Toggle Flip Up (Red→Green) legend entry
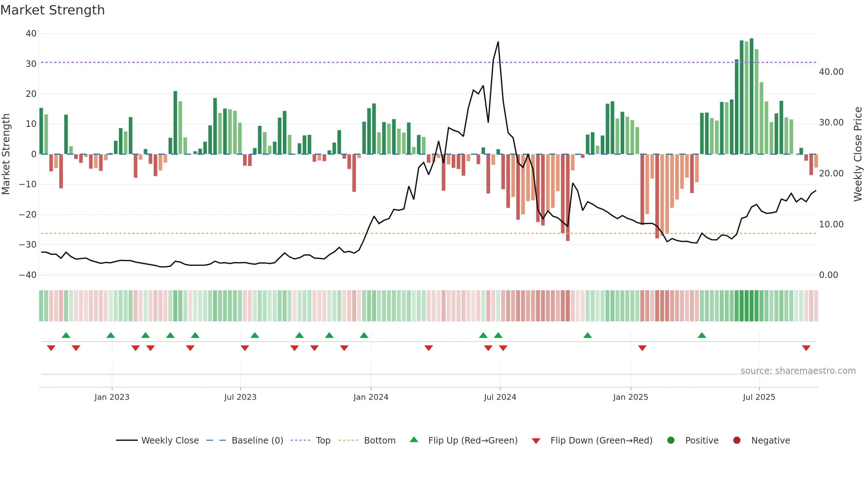The width and height of the screenshot is (868, 488). point(464,440)
